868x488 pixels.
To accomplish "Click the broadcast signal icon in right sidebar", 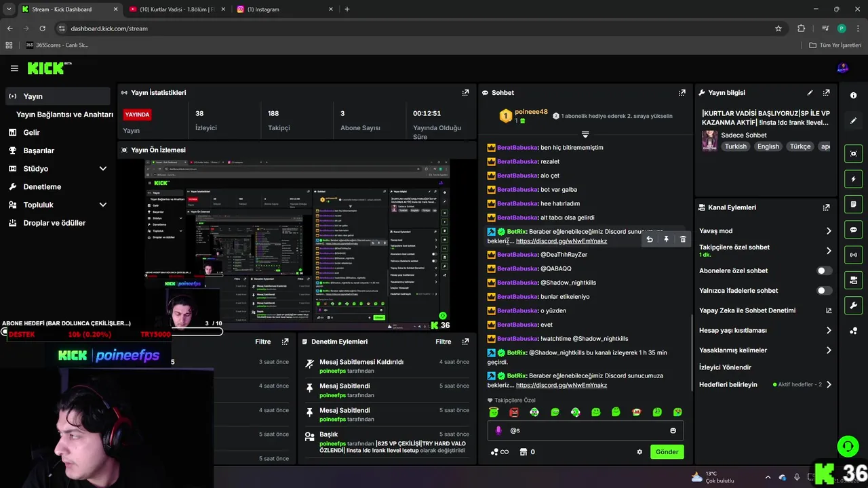I will point(853,255).
